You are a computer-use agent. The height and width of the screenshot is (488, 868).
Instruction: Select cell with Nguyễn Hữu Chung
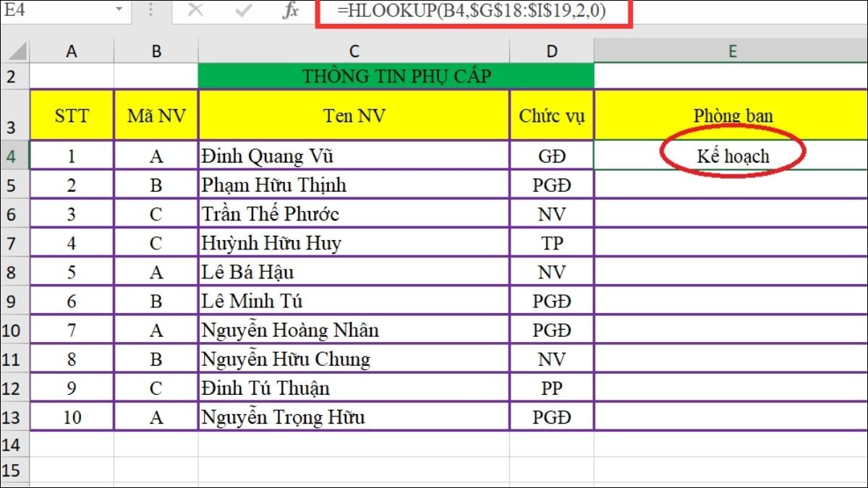[354, 359]
